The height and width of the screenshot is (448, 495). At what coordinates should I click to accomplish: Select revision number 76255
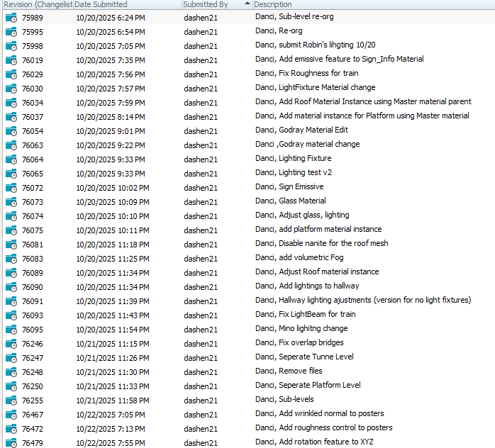click(x=33, y=401)
